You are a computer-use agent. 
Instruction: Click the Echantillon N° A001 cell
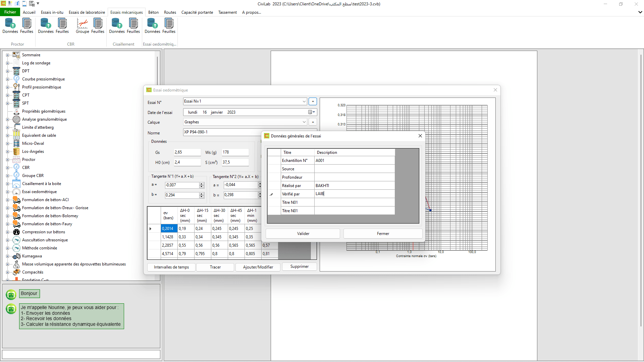click(x=355, y=161)
